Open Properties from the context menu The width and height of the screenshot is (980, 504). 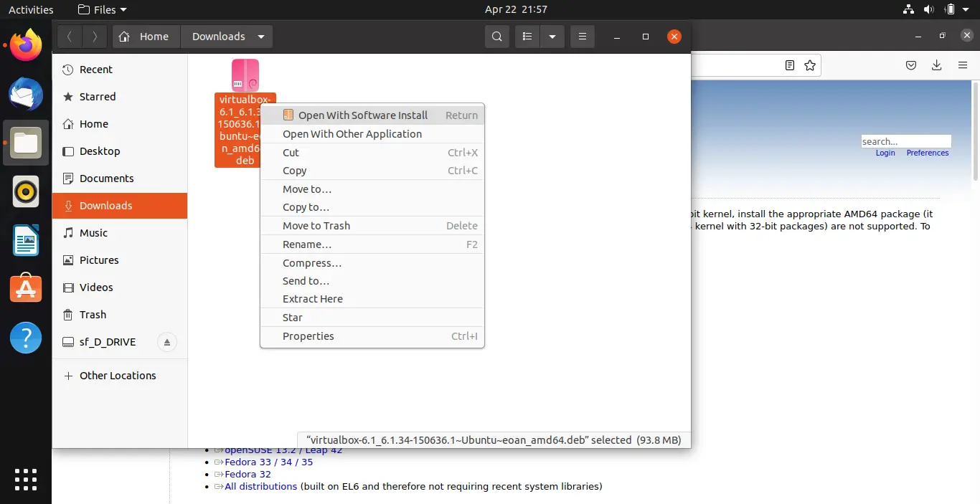point(372,336)
